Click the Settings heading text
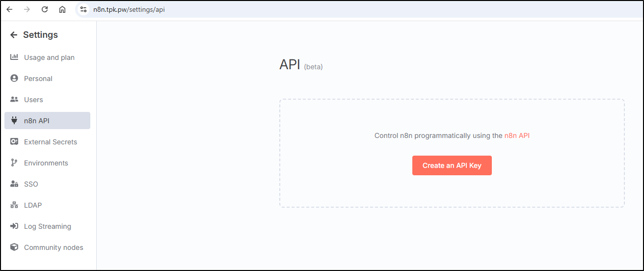Image resolution: width=644 pixels, height=271 pixels. pos(40,35)
